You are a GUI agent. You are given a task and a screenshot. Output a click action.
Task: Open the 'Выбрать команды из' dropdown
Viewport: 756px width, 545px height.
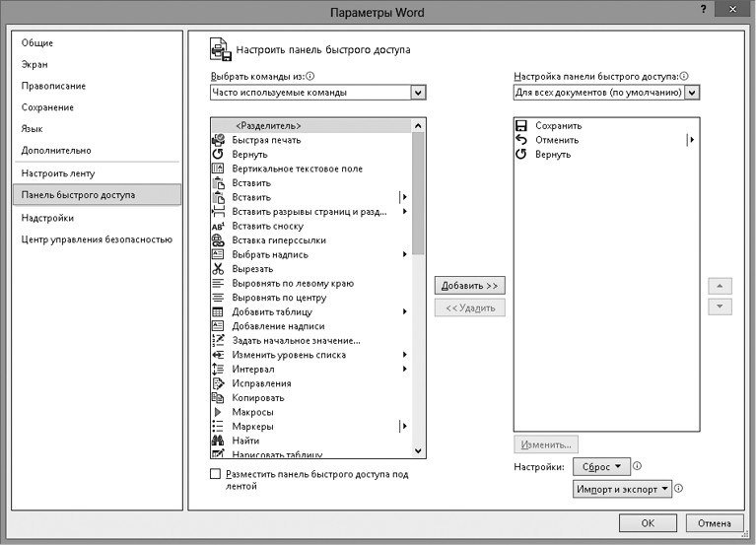click(417, 93)
